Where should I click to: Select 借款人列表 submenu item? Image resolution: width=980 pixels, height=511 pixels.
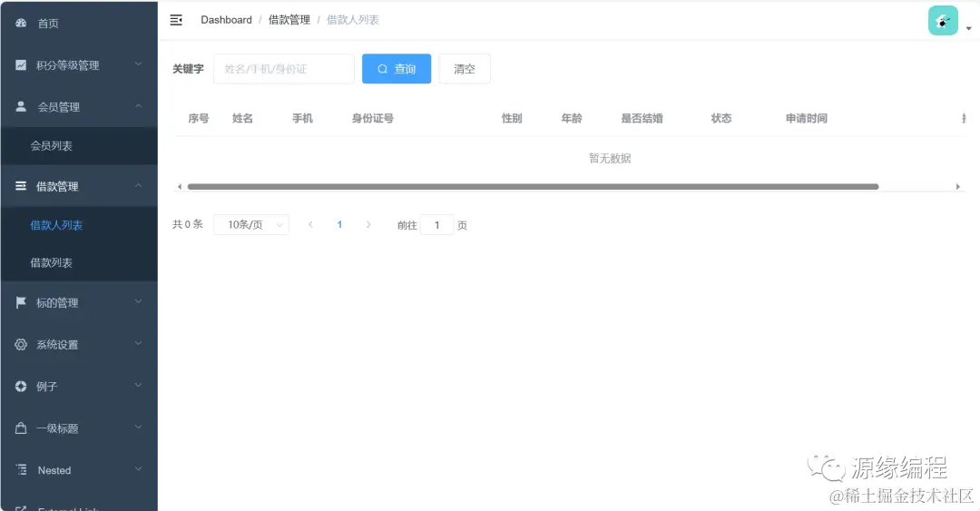(79, 225)
